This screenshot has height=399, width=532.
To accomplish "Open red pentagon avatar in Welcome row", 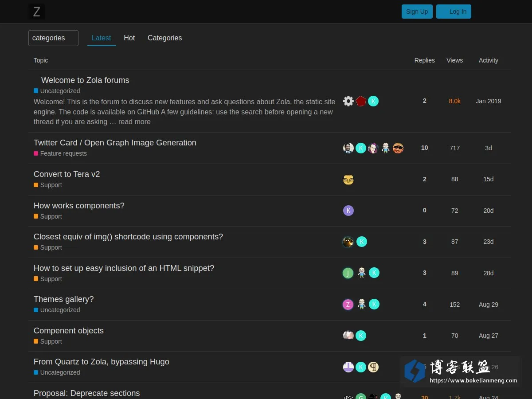I will coord(361,101).
